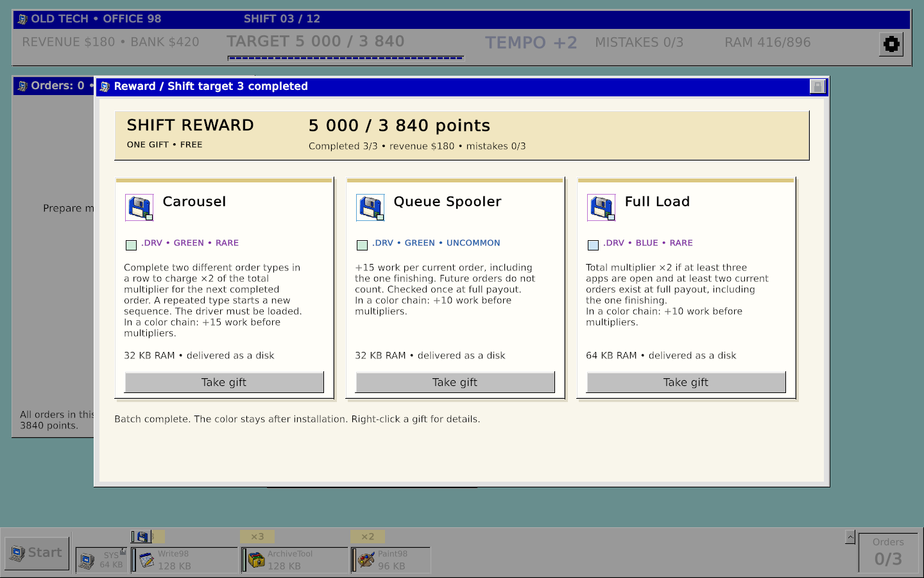Click the small driver disk above Write98
This screenshot has height=578, width=924.
142,537
